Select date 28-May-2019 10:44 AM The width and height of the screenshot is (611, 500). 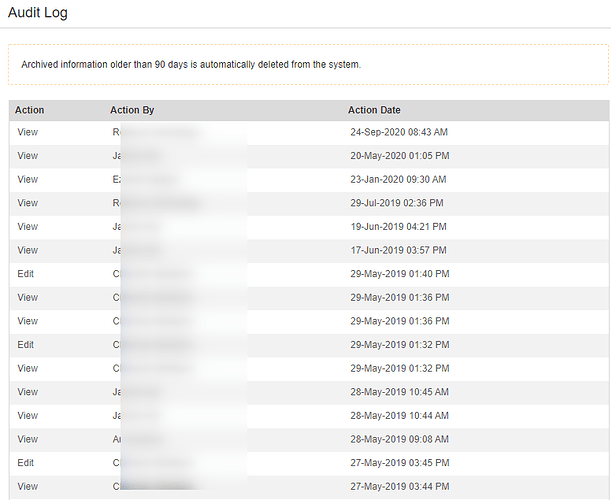(399, 416)
